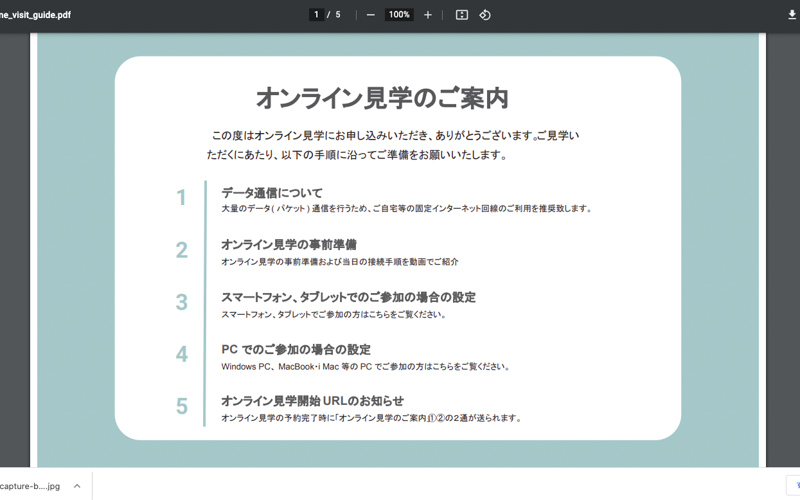Toggle fit to page view

coord(461,15)
